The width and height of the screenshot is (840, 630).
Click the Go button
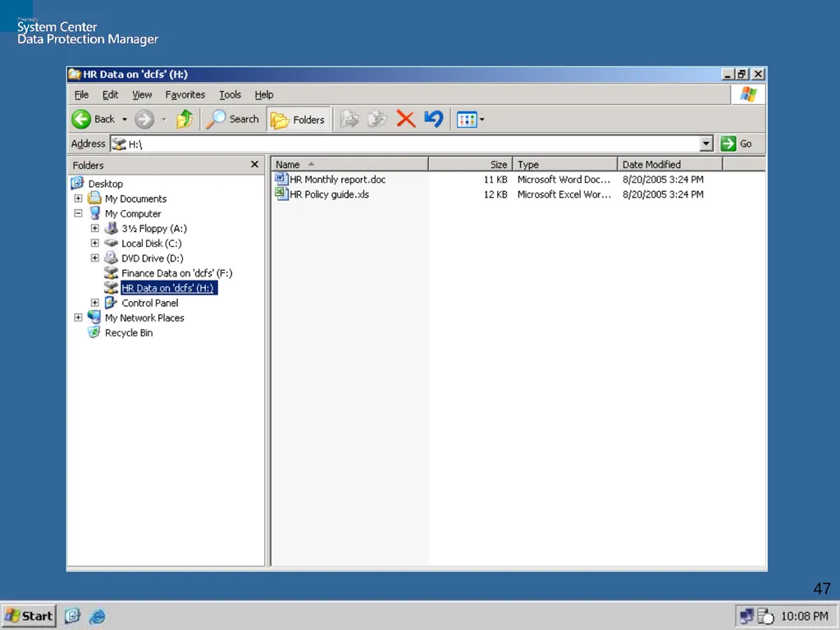[x=737, y=144]
